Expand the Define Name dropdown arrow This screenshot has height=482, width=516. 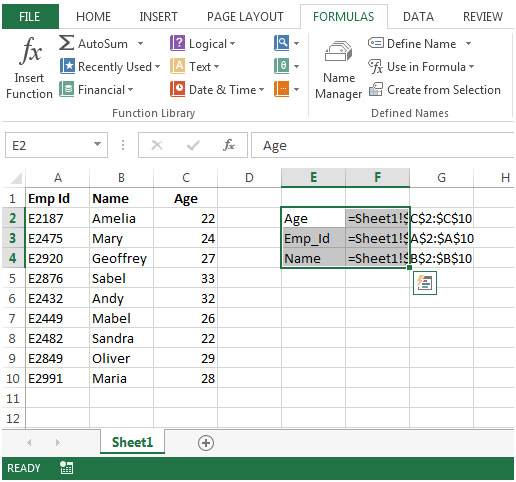[468, 44]
